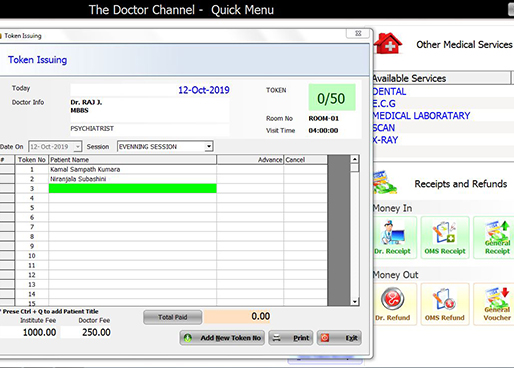Click PSYCHIATRIST specialty field
Image resolution: width=514 pixels, height=368 pixels.
(x=150, y=129)
